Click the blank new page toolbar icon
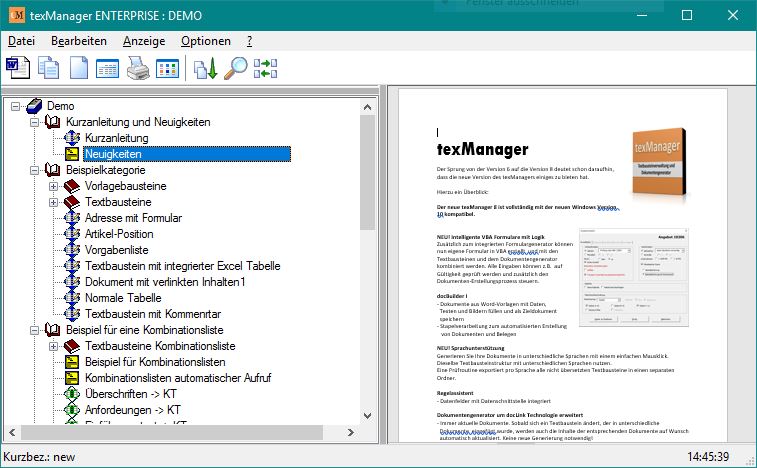Viewport: 757px width, 468px height. [x=79, y=68]
